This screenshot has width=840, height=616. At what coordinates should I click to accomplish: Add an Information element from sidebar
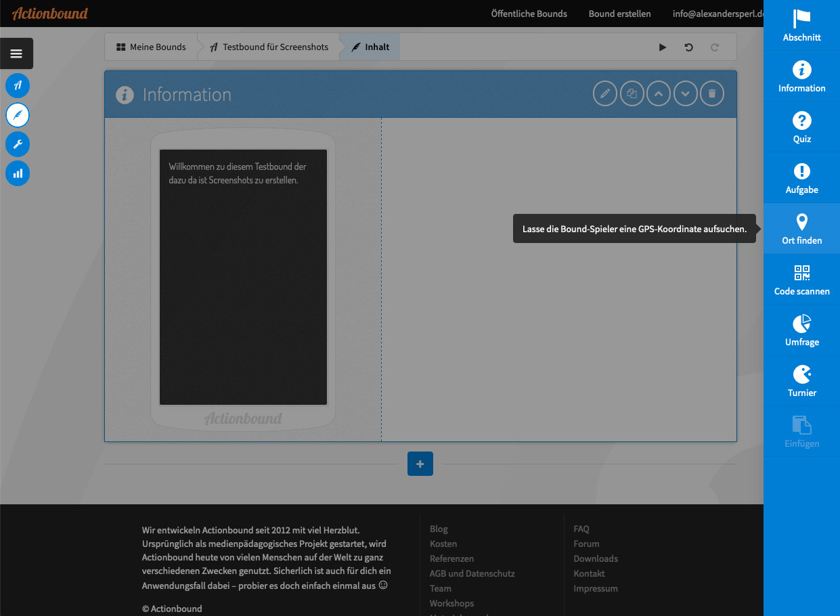coord(801,76)
